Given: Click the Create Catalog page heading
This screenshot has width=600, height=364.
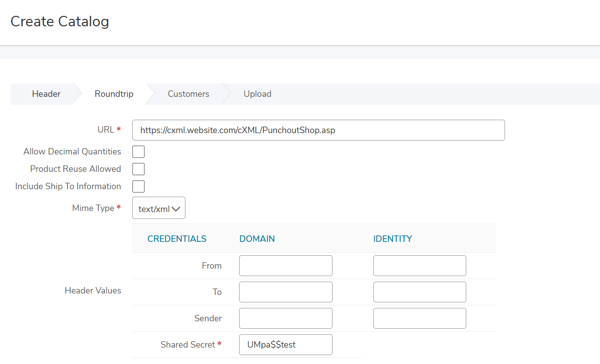Looking at the screenshot, I should [60, 22].
